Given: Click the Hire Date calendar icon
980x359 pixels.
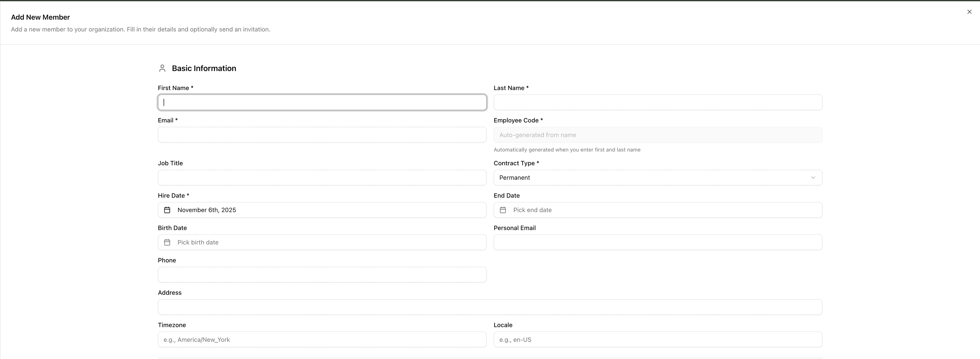Looking at the screenshot, I should 167,210.
